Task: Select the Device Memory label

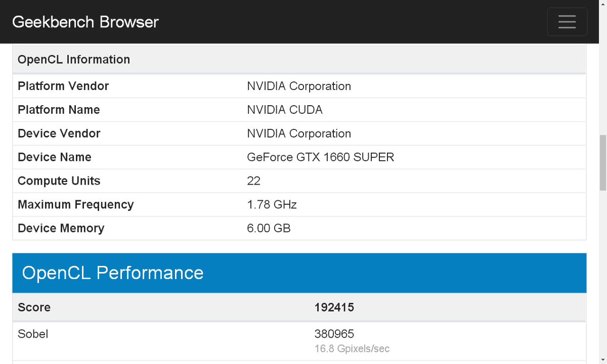Action: 61,229
